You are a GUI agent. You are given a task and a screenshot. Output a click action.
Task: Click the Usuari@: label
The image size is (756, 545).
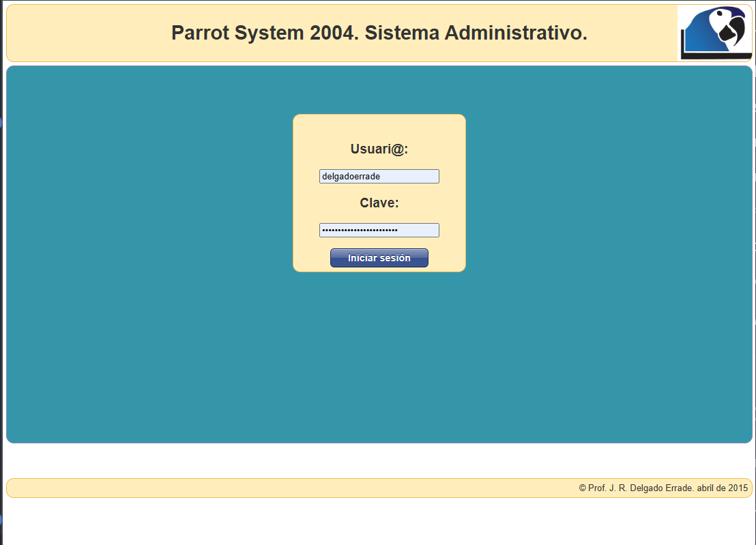point(379,149)
